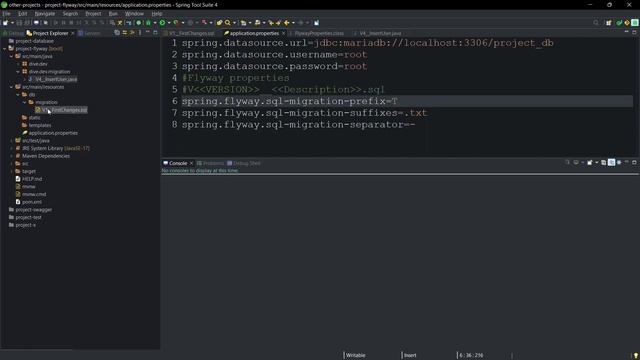Open the Help menu

(157, 13)
